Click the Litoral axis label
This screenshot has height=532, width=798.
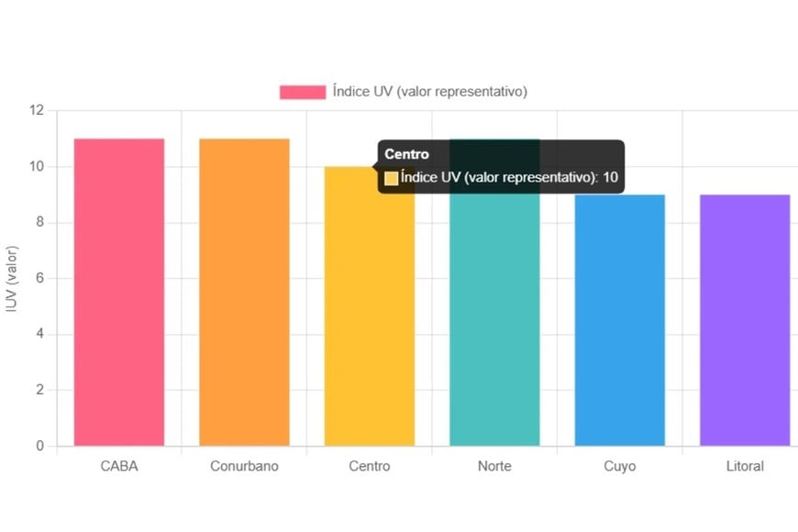click(x=745, y=466)
